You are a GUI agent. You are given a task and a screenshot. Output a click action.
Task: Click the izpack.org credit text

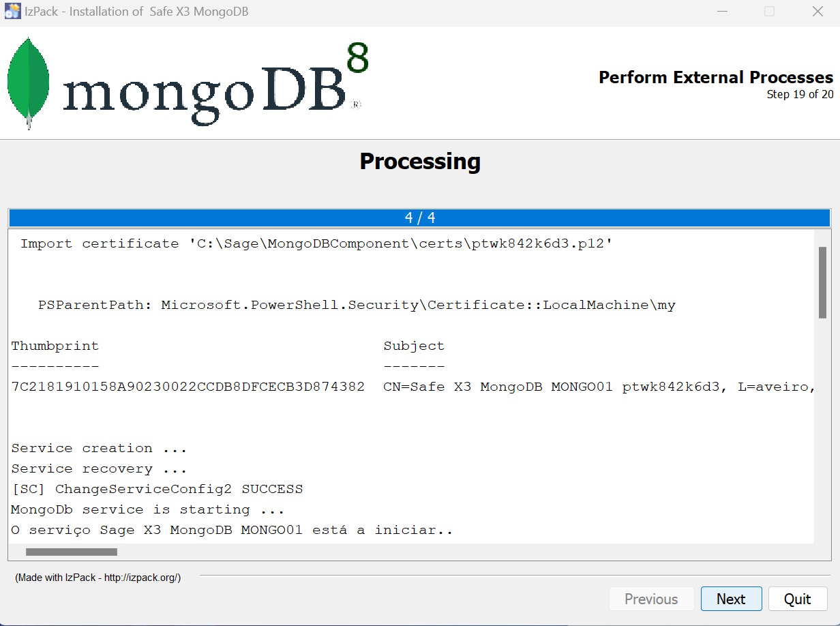(98, 578)
